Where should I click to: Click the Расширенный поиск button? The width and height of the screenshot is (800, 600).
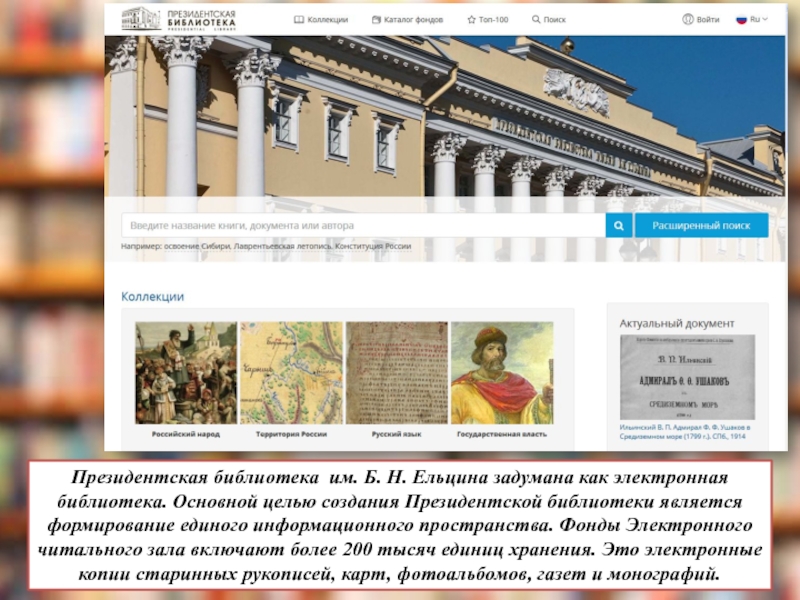tap(701, 226)
